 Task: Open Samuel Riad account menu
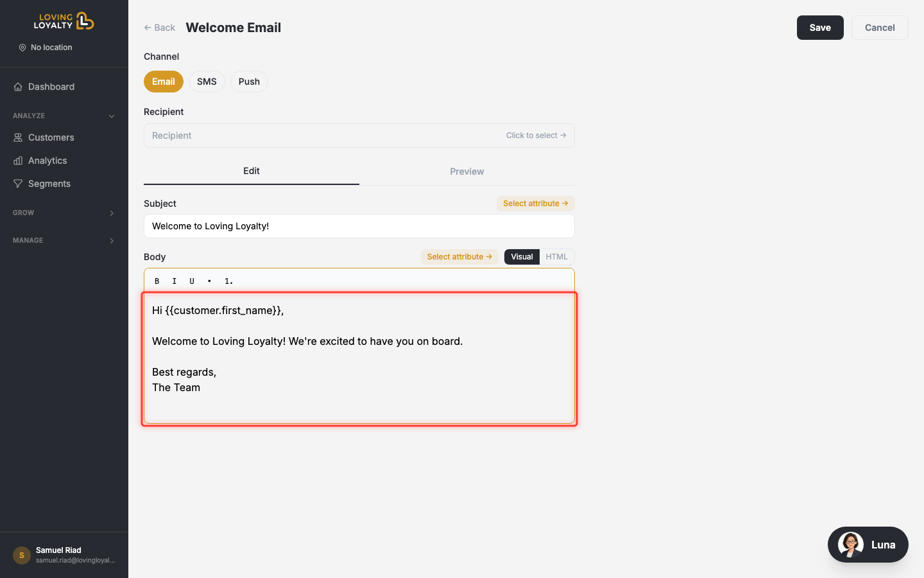pos(64,555)
